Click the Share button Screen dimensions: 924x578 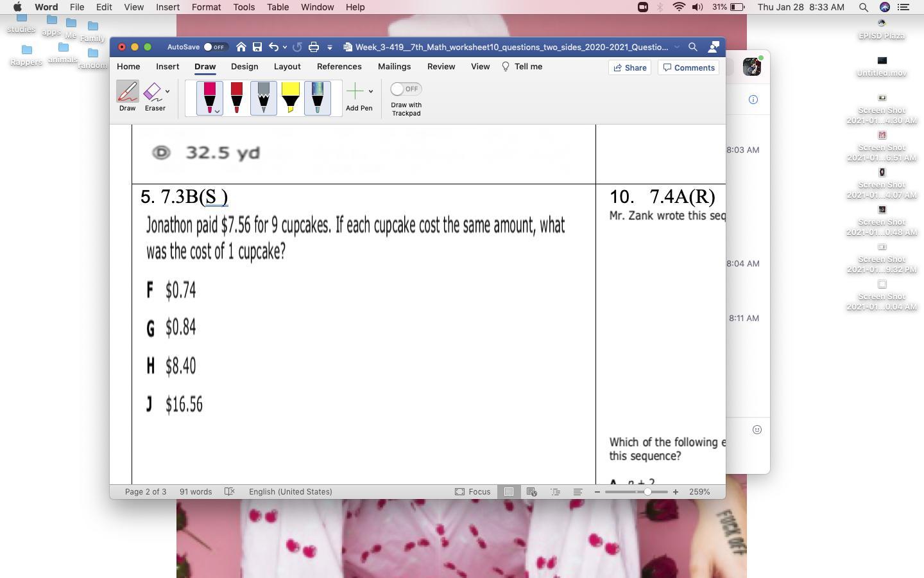click(629, 67)
